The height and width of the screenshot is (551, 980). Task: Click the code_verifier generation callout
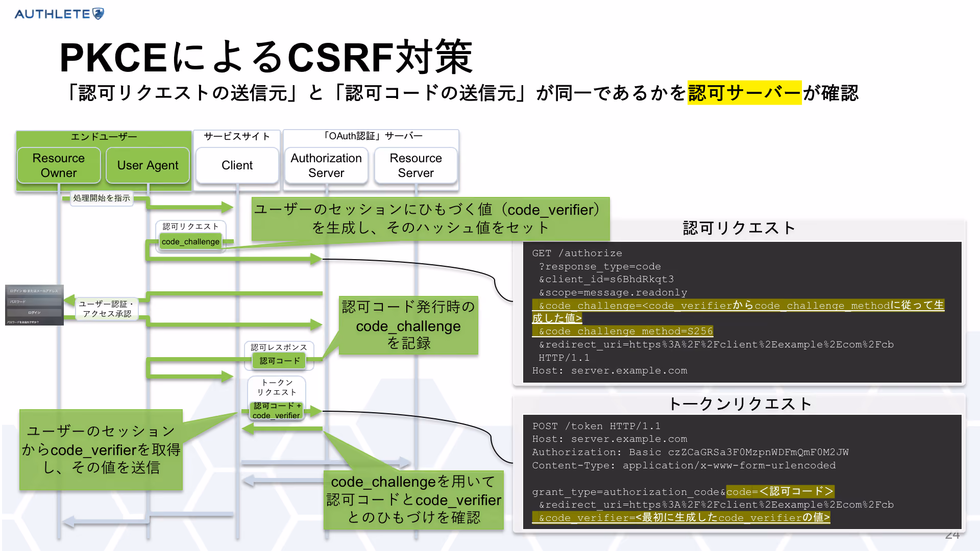430,218
